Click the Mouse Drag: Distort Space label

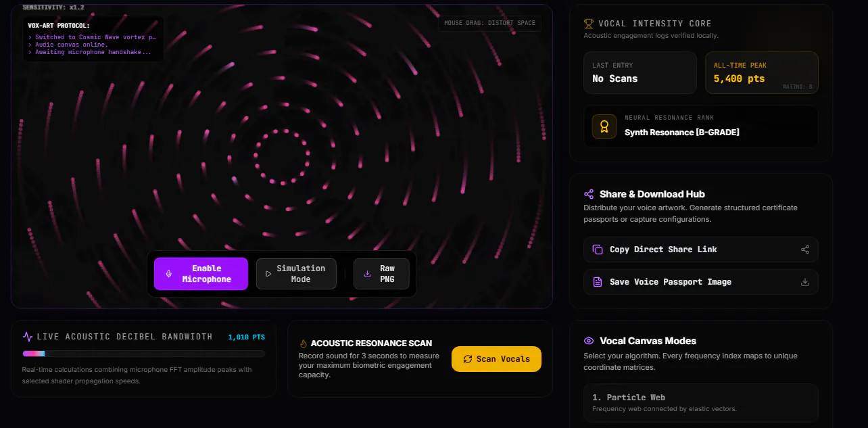pos(489,23)
